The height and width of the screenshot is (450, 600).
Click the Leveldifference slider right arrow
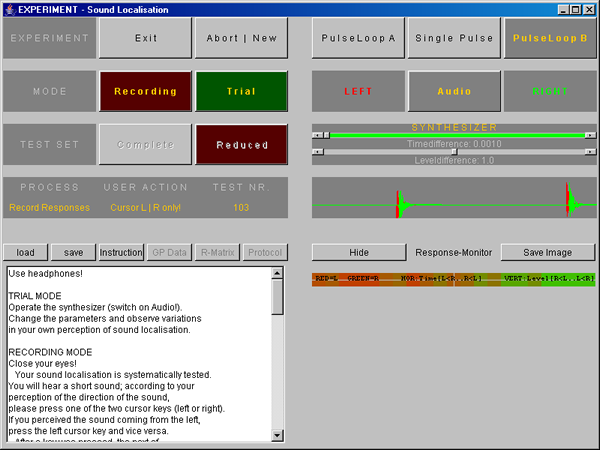590,152
